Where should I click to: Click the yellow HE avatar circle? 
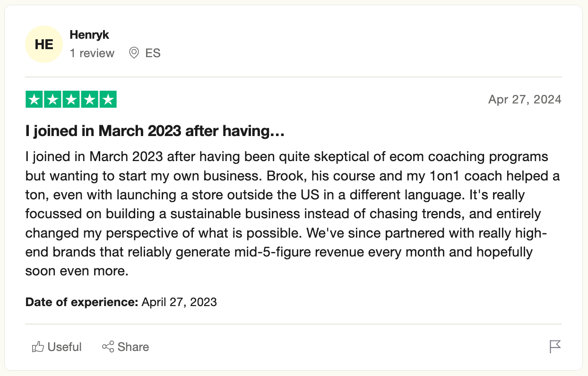[x=44, y=44]
